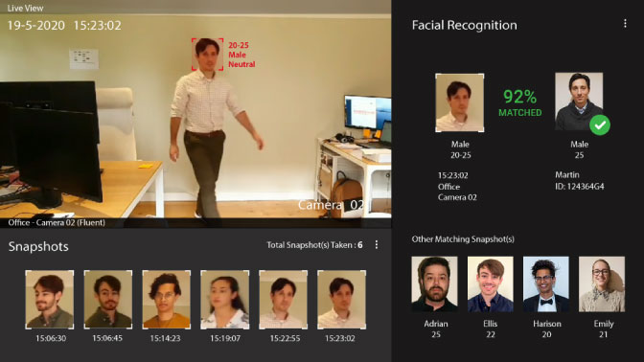644x362 pixels.
Task: Click the '19-5-2020 15:23:02' timestamp overlay
Action: 64,26
